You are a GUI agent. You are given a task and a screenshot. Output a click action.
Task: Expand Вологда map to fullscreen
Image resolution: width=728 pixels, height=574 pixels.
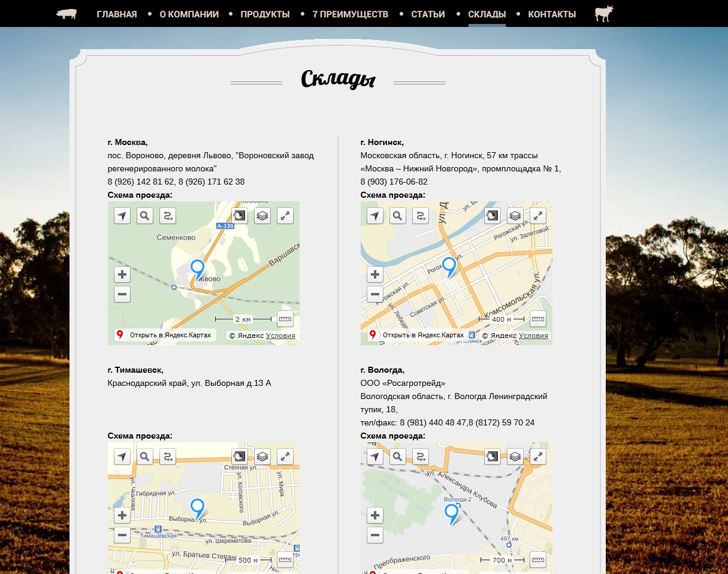(x=538, y=457)
